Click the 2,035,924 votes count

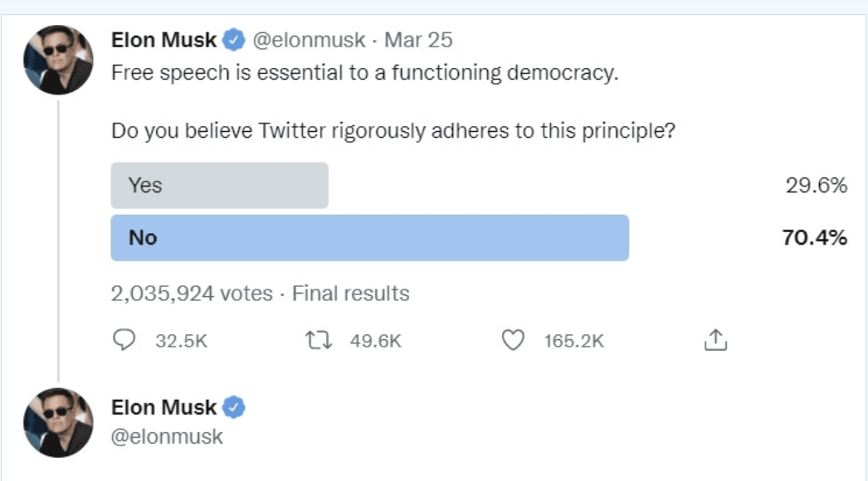point(192,294)
